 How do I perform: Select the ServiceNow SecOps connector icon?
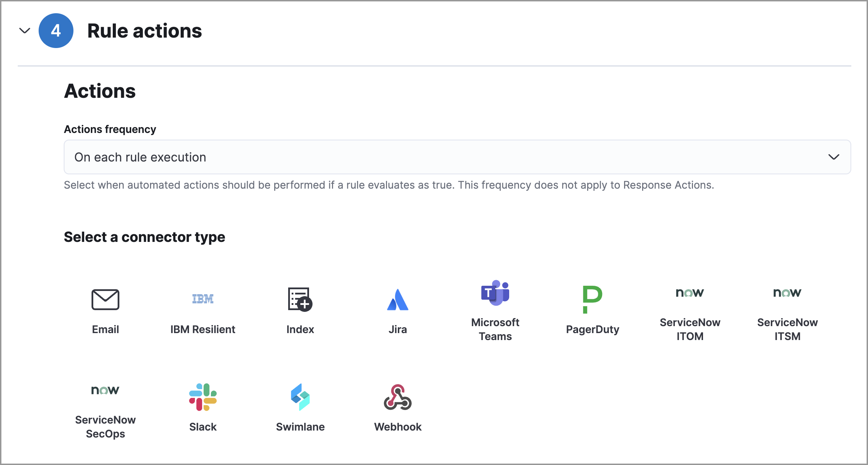click(x=105, y=390)
